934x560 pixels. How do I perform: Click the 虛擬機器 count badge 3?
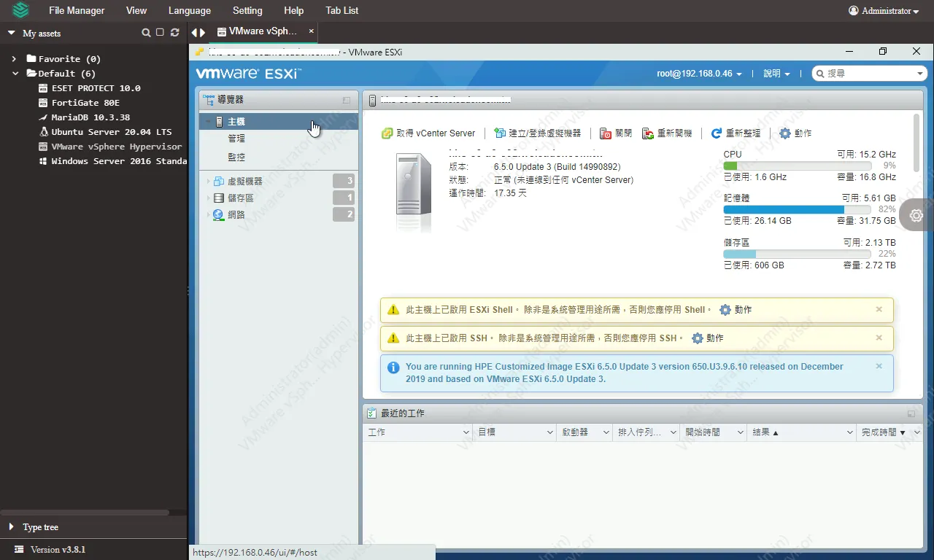(344, 181)
